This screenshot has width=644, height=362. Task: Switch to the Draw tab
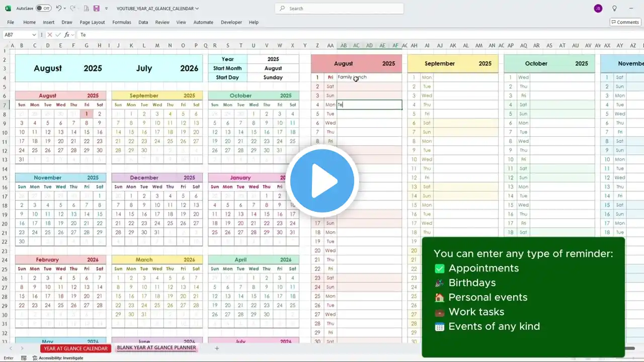[67, 22]
